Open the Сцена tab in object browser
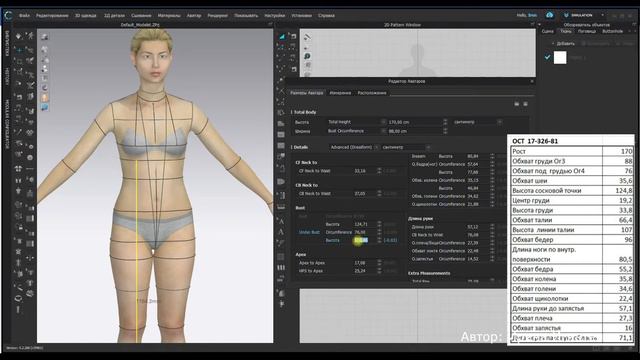 click(x=547, y=31)
